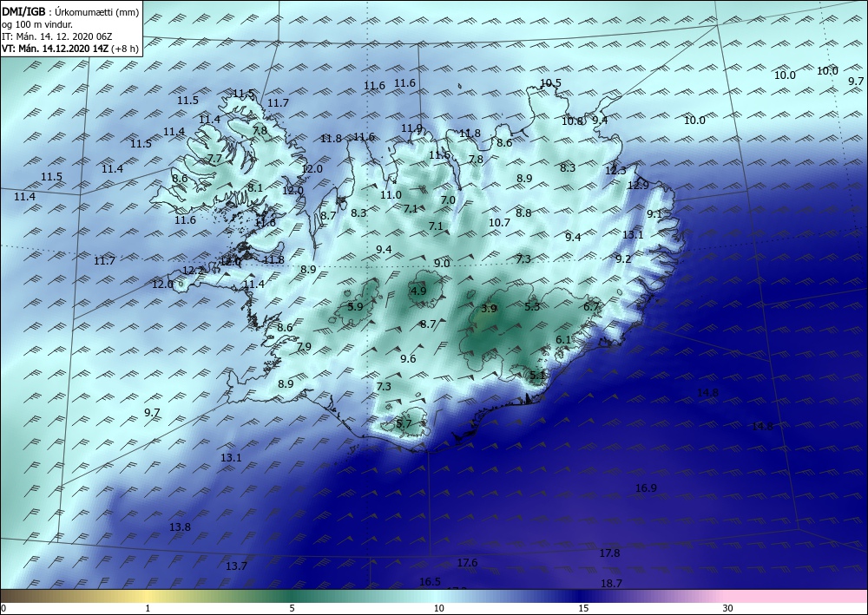Click the 17.6 value over the ocean

pyautogui.click(x=467, y=562)
